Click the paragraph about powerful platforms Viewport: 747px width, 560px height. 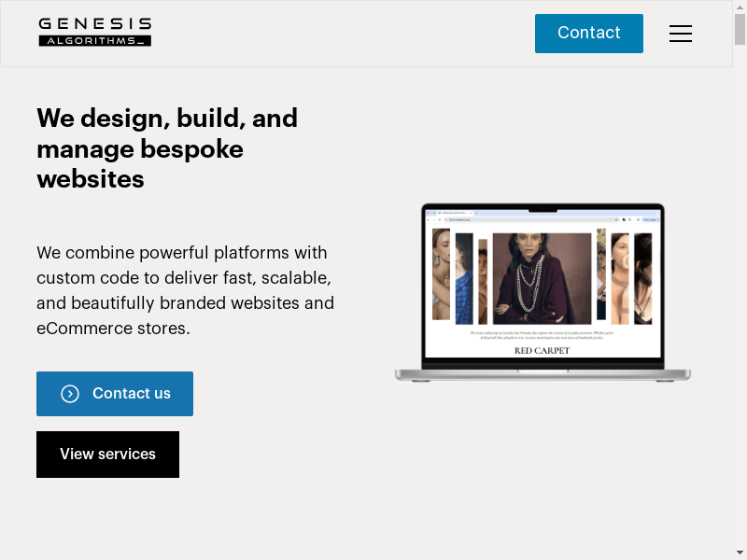(x=185, y=290)
